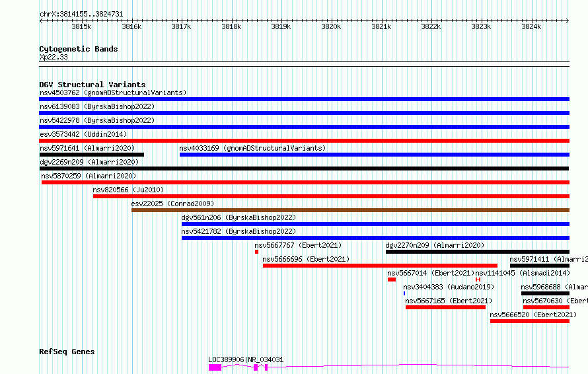Click the esv22025 Conrad2009 label
Image resolution: width=588 pixels, height=374 pixels.
coord(172,204)
